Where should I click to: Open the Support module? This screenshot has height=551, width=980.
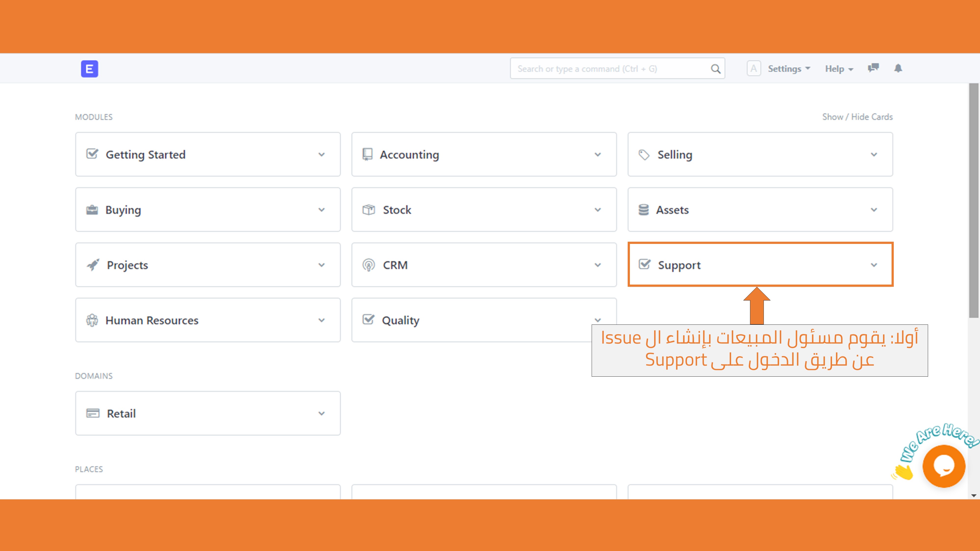(x=760, y=264)
